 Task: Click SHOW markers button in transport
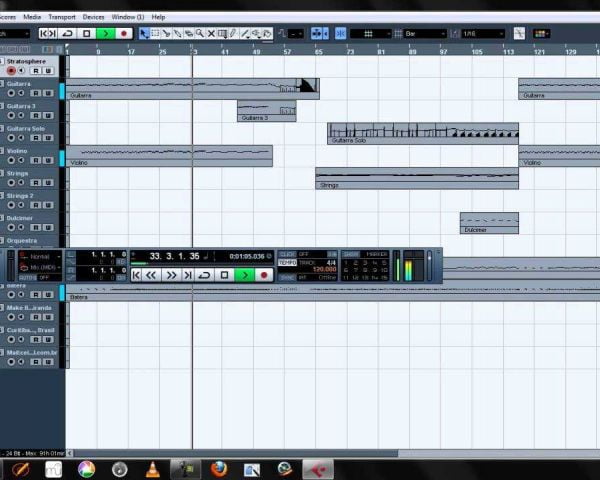[x=350, y=254]
